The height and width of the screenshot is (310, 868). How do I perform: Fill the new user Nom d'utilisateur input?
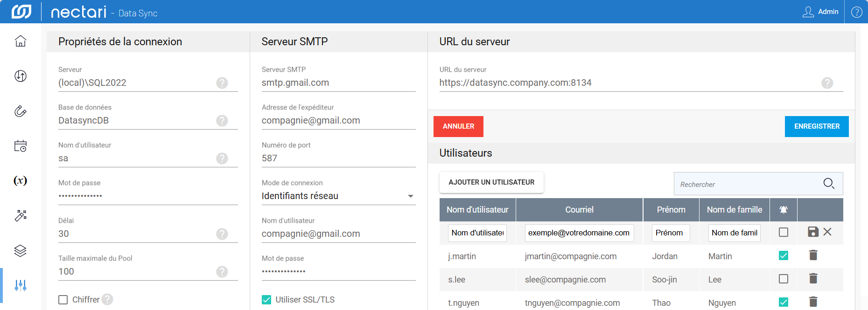click(477, 233)
